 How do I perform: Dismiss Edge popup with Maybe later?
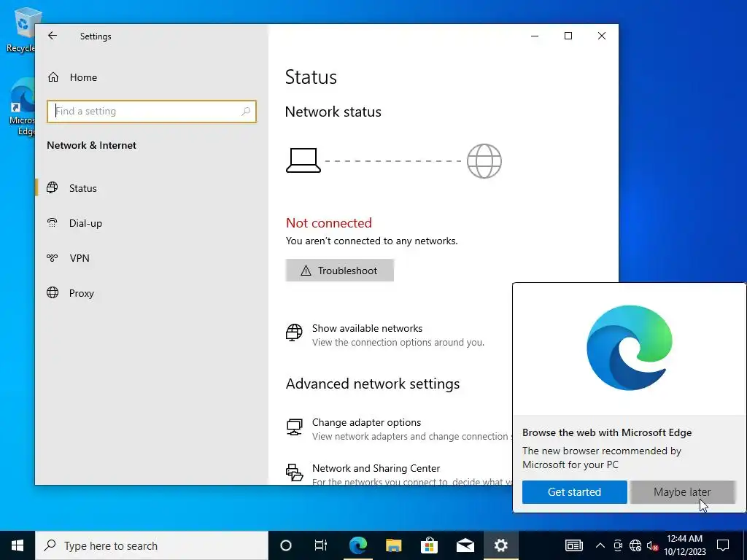coord(682,492)
